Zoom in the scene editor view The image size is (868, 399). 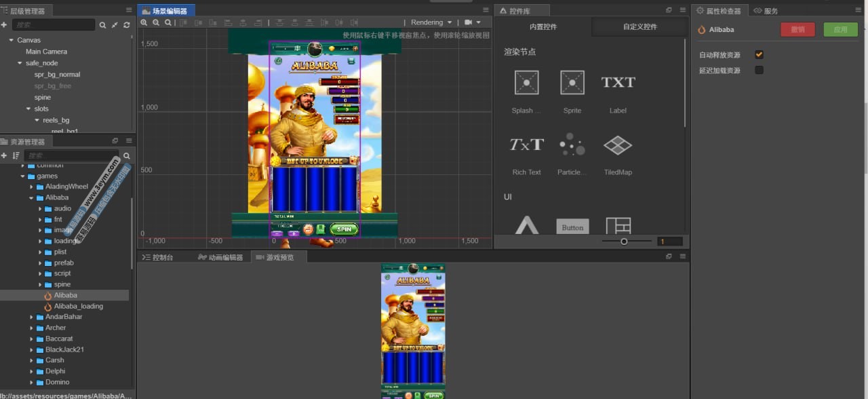(144, 22)
